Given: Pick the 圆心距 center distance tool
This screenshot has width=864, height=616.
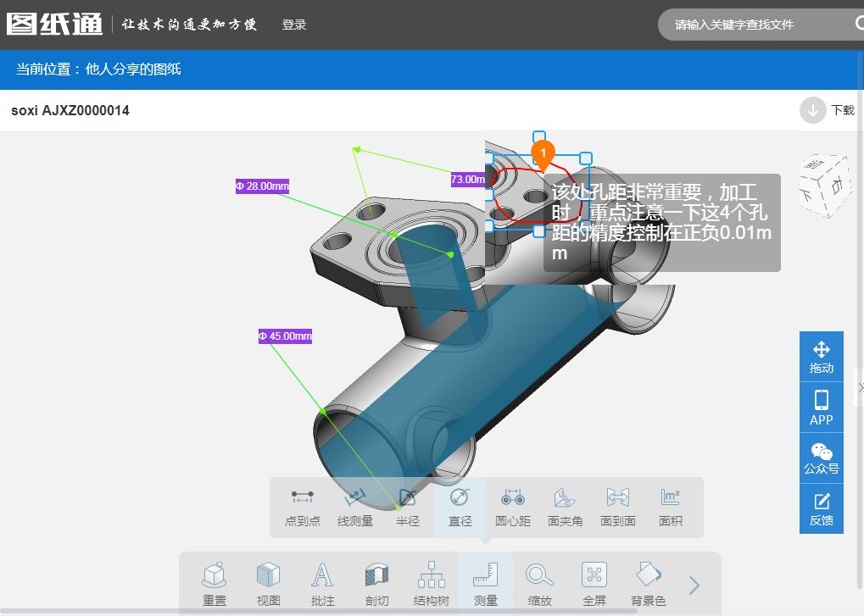Looking at the screenshot, I should point(512,507).
